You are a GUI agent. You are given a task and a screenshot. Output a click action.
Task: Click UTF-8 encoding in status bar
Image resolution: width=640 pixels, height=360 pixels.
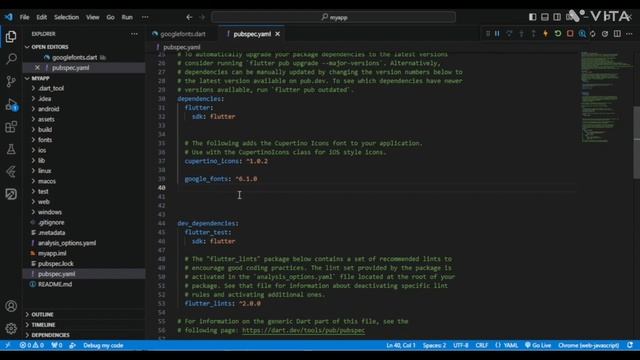[x=461, y=345]
